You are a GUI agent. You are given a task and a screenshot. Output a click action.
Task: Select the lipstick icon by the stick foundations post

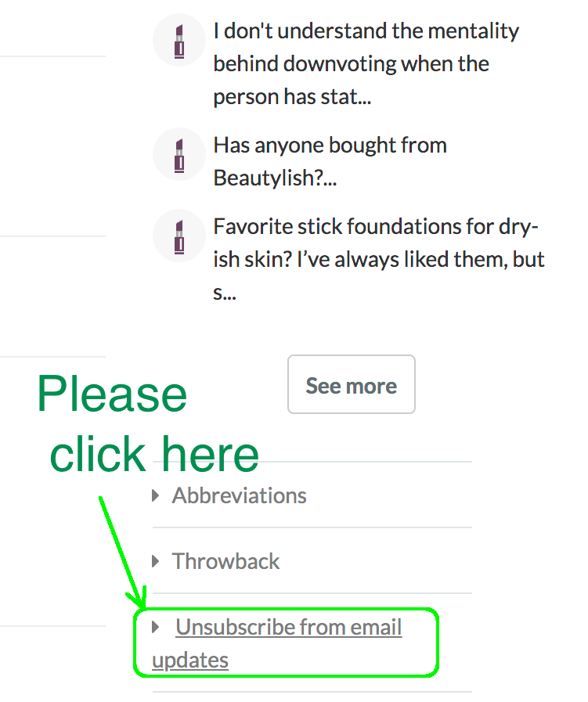(179, 236)
